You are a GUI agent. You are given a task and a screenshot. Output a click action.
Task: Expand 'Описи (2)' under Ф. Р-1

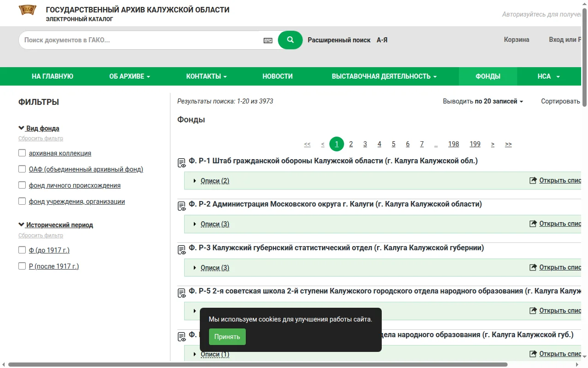(x=215, y=181)
